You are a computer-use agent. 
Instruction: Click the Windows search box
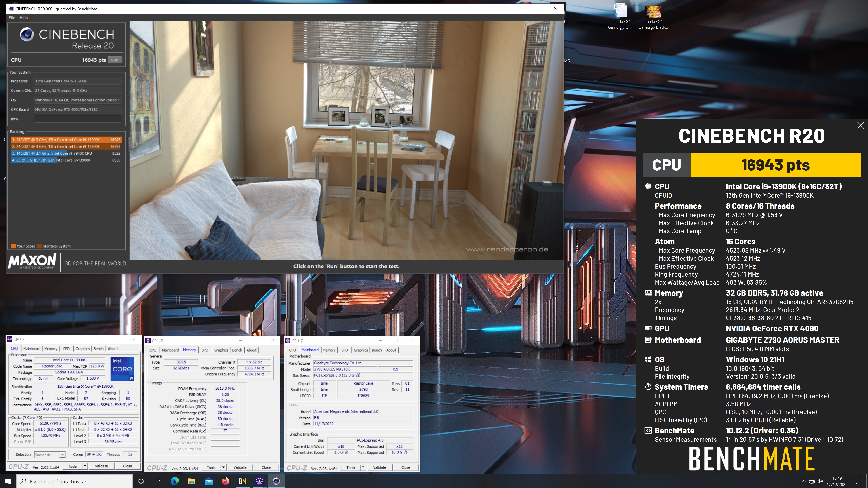pyautogui.click(x=74, y=481)
